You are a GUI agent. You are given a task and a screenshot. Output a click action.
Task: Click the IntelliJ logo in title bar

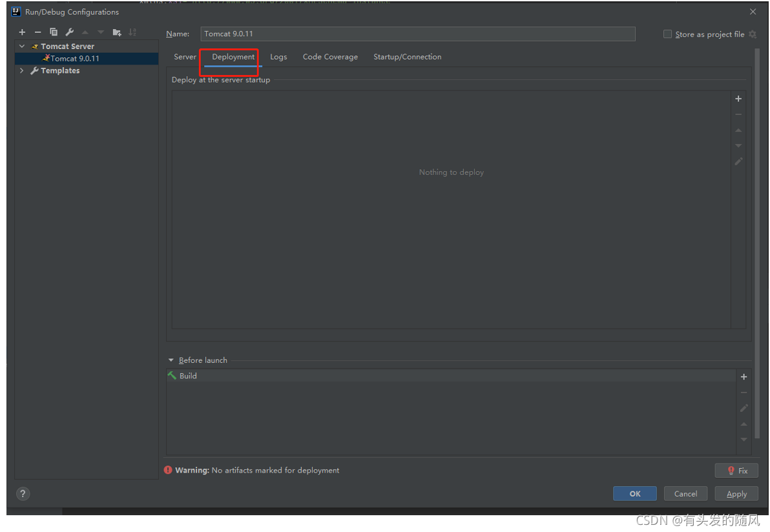point(16,12)
